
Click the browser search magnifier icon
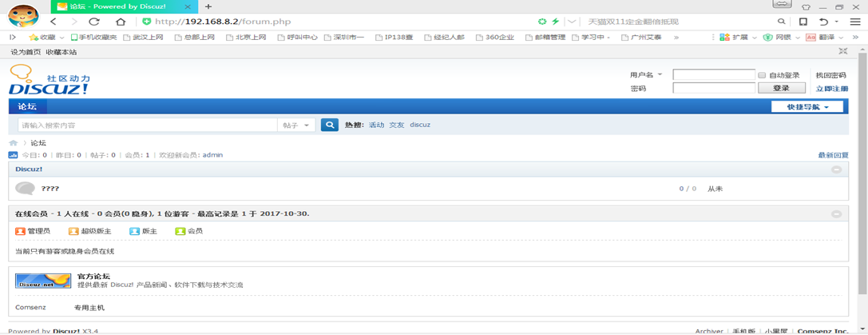[781, 22]
